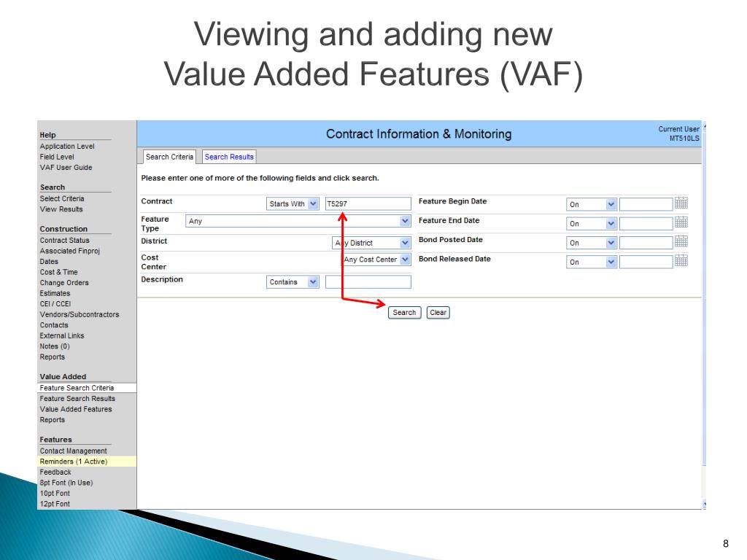The width and height of the screenshot is (747, 560).
Task: Click the Contract text field with T5297
Action: point(368,204)
